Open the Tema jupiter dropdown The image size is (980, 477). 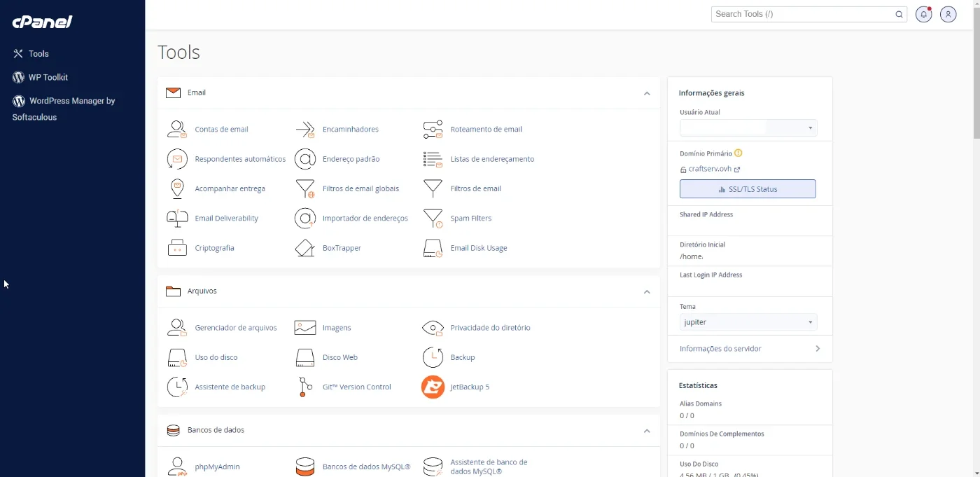click(748, 322)
